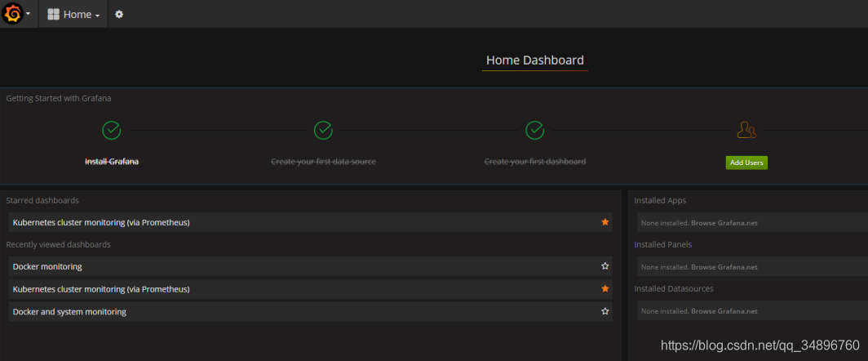Click the Installed Apps heading
Image resolution: width=868 pixels, height=361 pixels.
660,200
